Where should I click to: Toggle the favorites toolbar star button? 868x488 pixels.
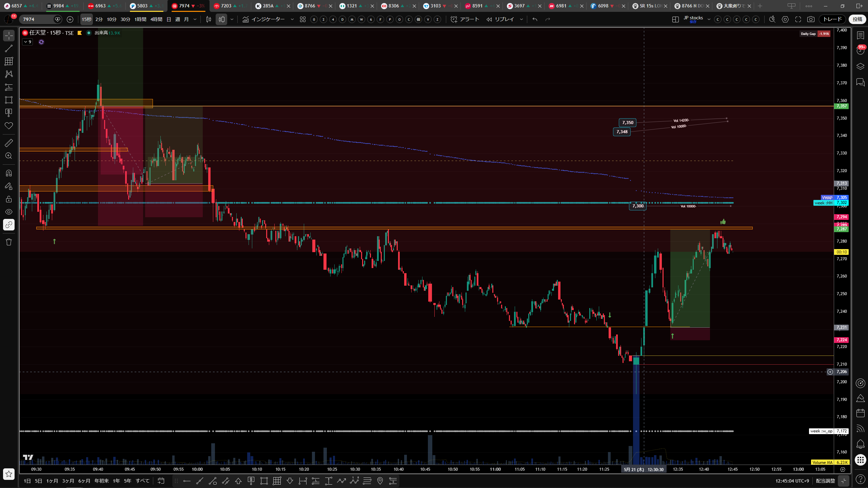tap(9, 474)
